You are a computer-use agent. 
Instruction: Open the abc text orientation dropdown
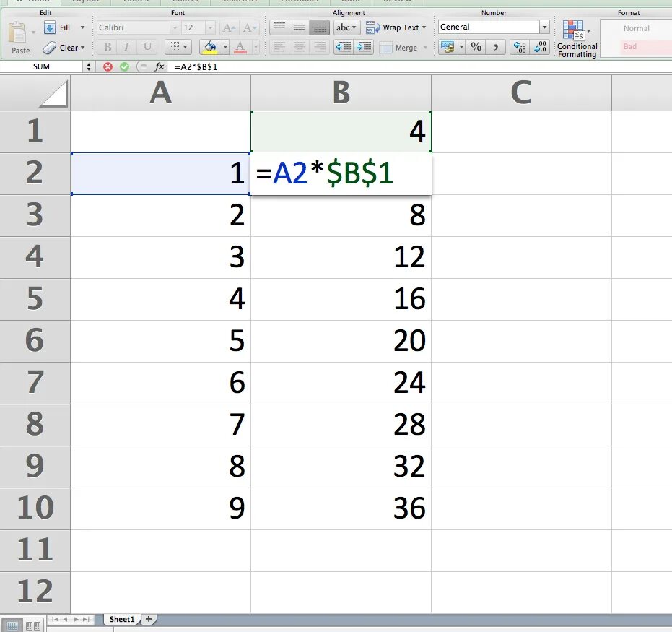pos(346,28)
